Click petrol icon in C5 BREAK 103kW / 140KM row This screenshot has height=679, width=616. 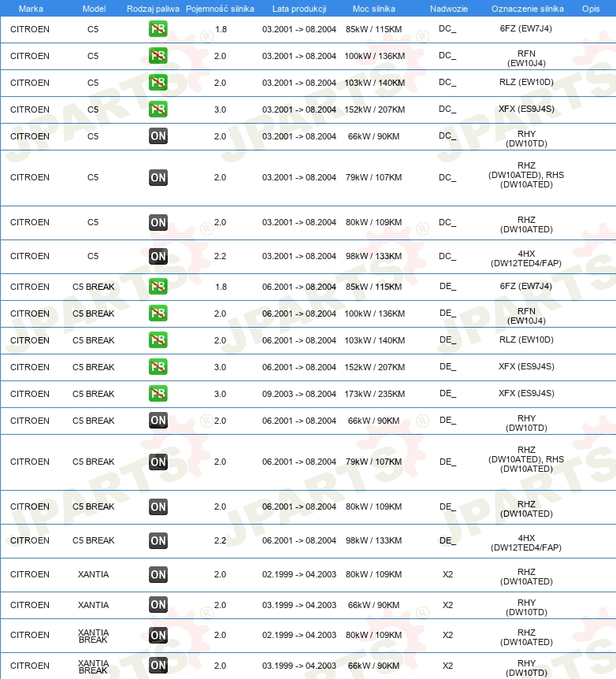158,340
